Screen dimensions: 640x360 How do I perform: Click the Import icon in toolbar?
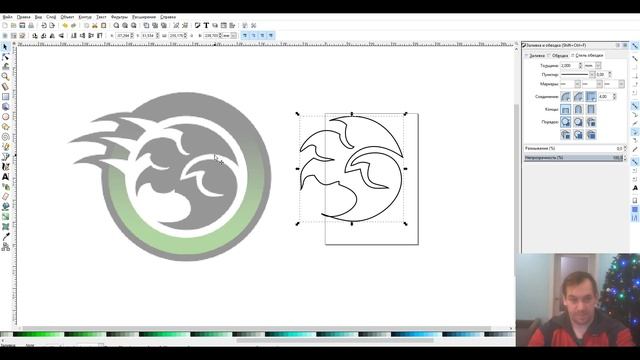pyautogui.click(x=43, y=26)
